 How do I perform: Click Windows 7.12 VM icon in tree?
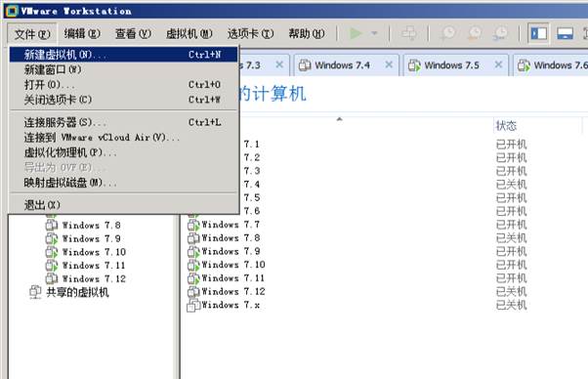click(52, 279)
